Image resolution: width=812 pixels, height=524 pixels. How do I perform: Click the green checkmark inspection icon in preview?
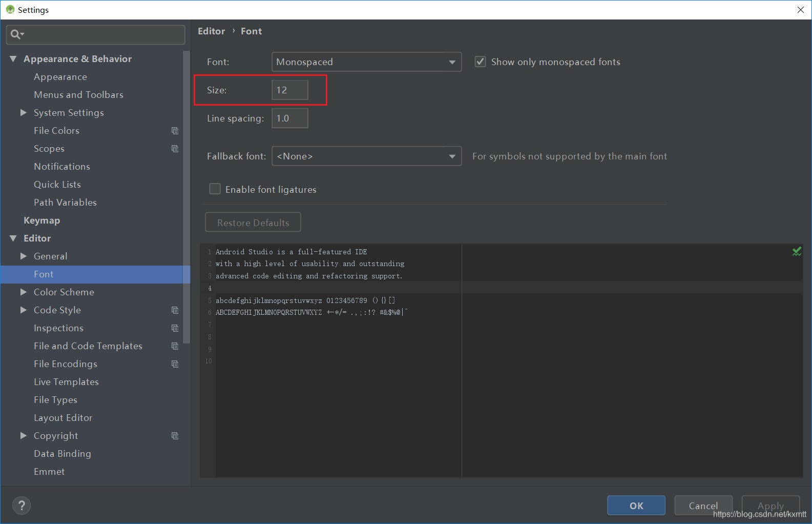797,251
